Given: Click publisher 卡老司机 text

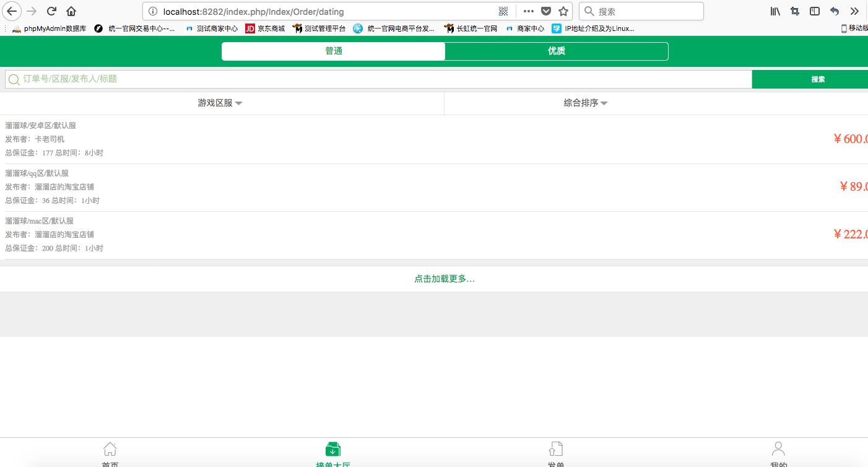Looking at the screenshot, I should click(50, 139).
